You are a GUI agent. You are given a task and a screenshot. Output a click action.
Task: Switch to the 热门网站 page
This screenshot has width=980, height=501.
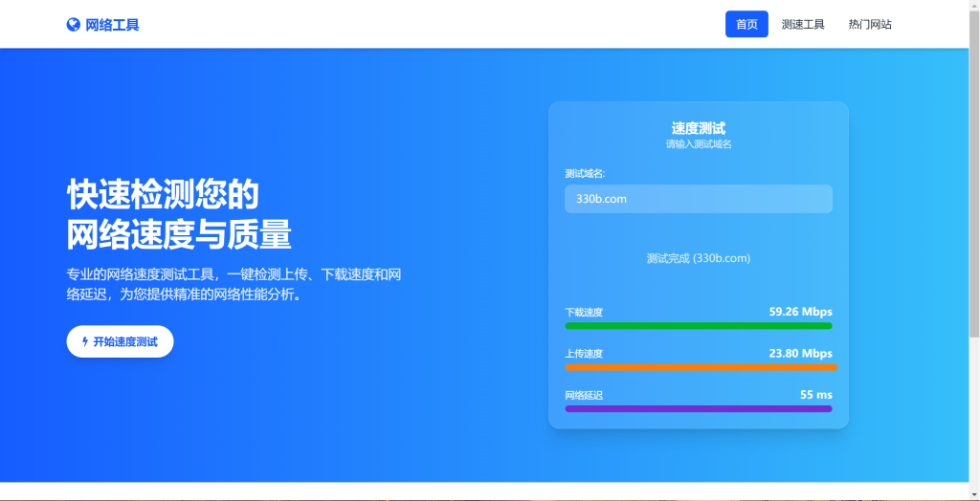pyautogui.click(x=869, y=25)
